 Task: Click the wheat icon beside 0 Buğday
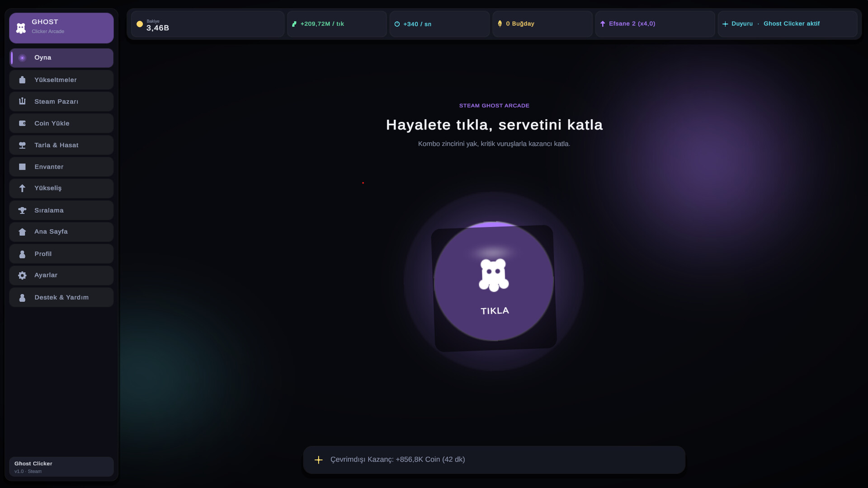point(500,23)
